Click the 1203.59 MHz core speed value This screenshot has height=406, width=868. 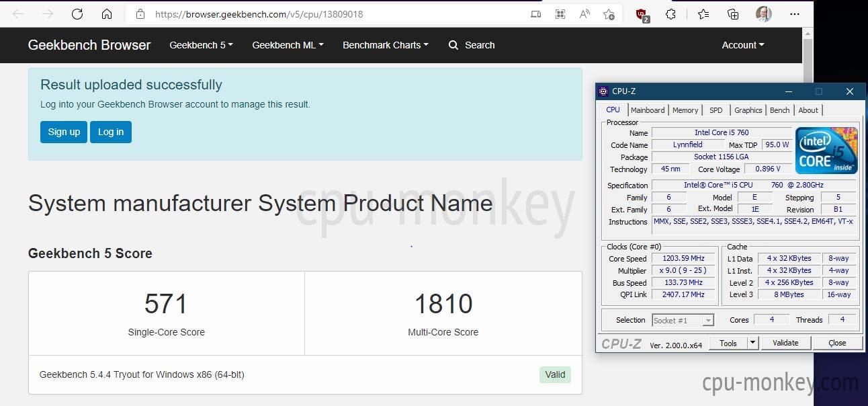pyautogui.click(x=684, y=258)
